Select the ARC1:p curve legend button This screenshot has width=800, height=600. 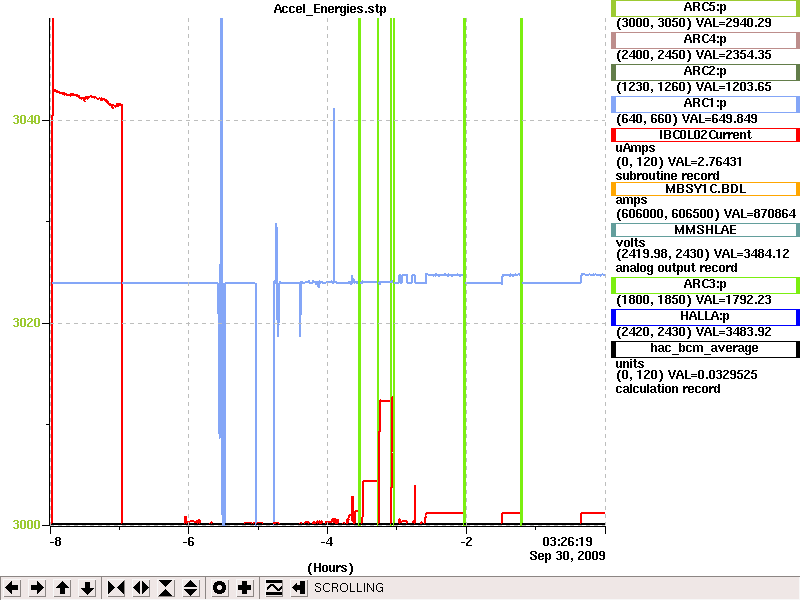[x=705, y=104]
